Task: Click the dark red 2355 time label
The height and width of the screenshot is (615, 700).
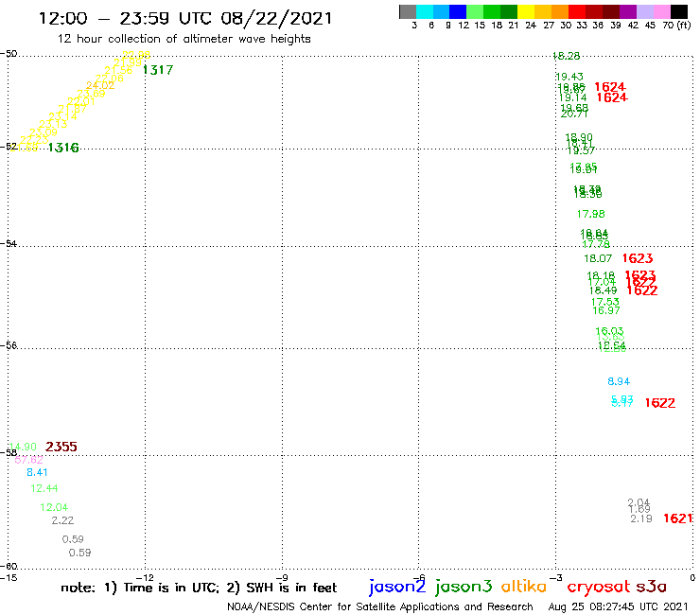Action: (x=61, y=447)
